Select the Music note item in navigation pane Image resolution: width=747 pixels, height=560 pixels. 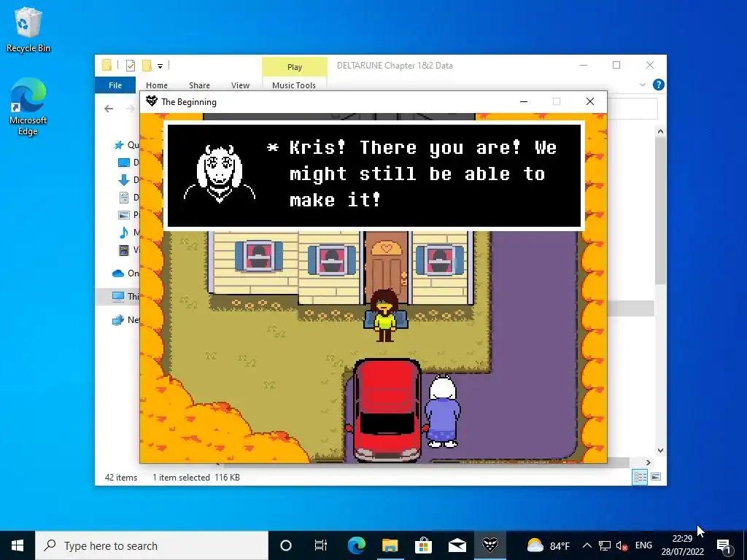(128, 233)
